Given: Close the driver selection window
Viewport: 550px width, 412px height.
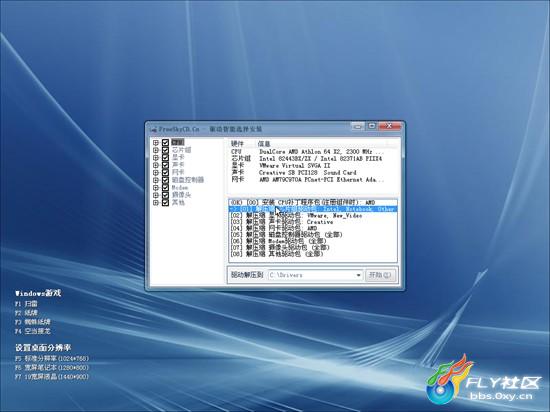Looking at the screenshot, I should point(389,126).
